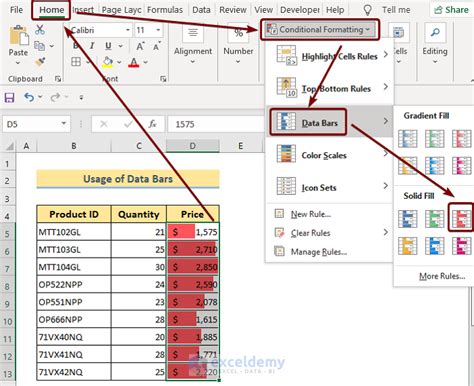The image size is (474, 386).
Task: Click the Alignment group icon
Action: pyautogui.click(x=193, y=33)
